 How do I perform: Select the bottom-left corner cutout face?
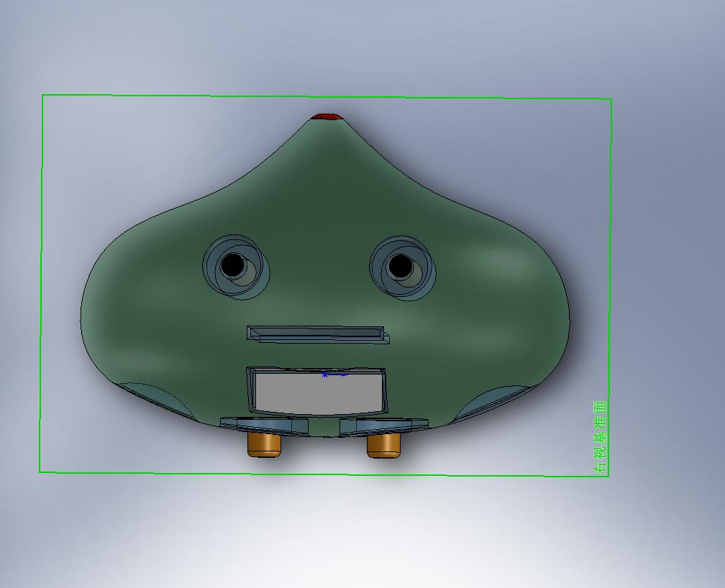(x=158, y=400)
